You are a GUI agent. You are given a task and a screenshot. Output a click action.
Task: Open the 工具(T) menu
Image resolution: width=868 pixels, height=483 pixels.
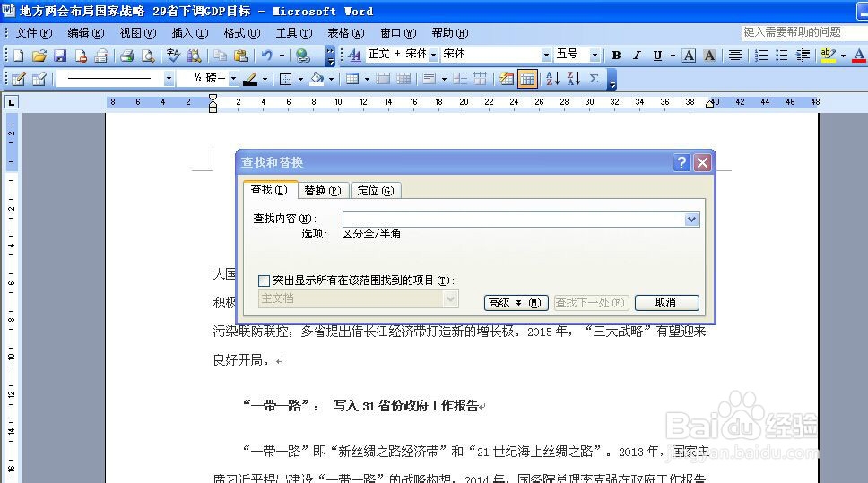(294, 33)
